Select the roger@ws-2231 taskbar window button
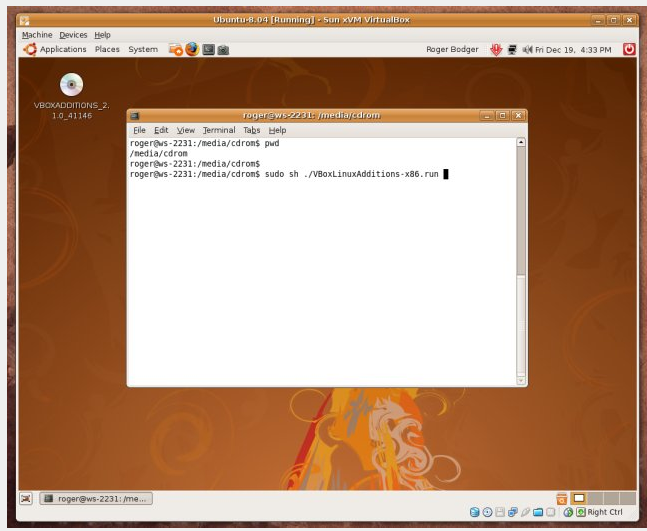This screenshot has width=647, height=531. tap(96, 499)
